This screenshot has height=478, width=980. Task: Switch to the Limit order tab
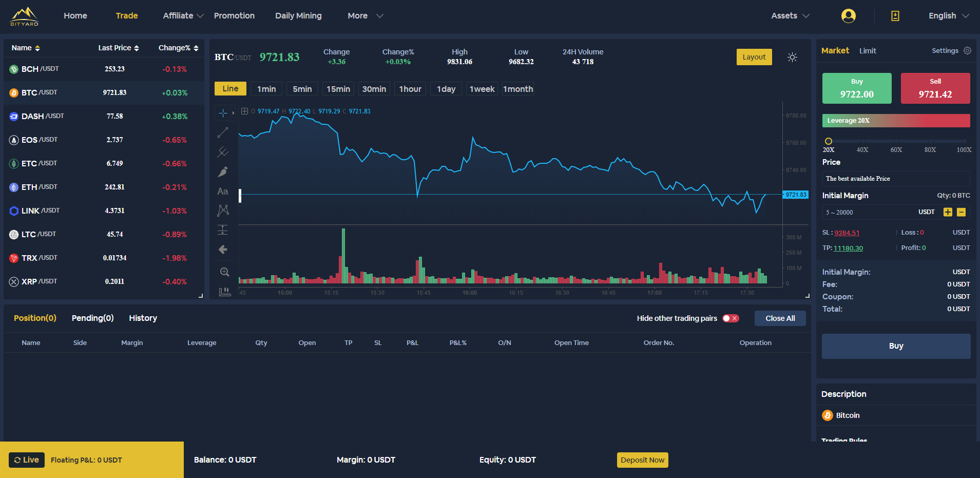868,51
